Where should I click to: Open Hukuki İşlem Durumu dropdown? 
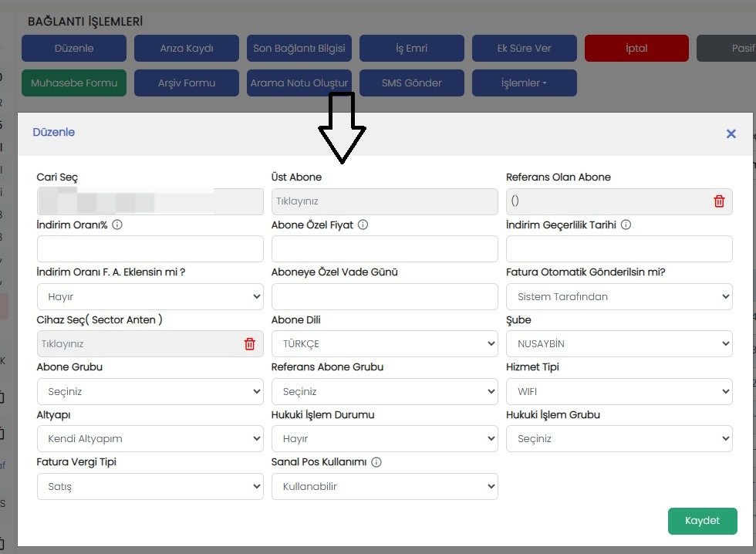(384, 439)
